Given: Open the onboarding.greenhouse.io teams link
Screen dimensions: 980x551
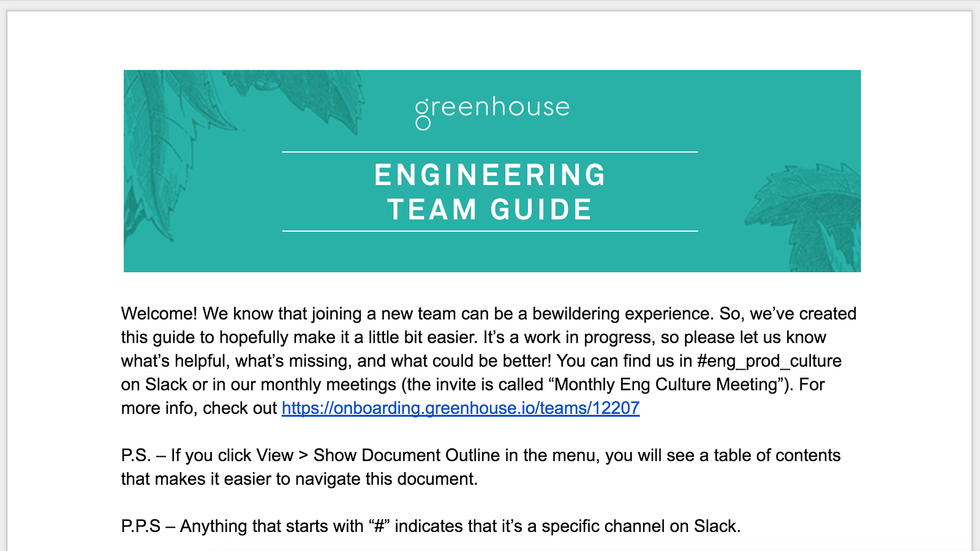Looking at the screenshot, I should point(461,408).
